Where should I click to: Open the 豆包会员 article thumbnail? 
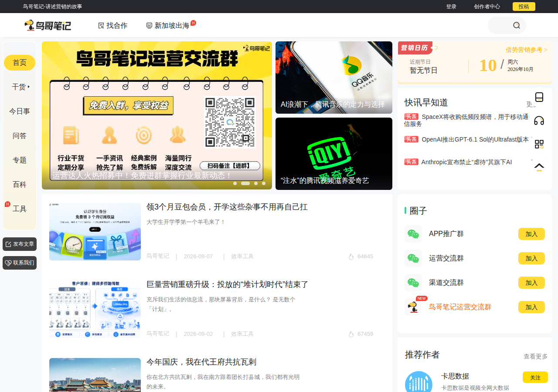click(95, 232)
